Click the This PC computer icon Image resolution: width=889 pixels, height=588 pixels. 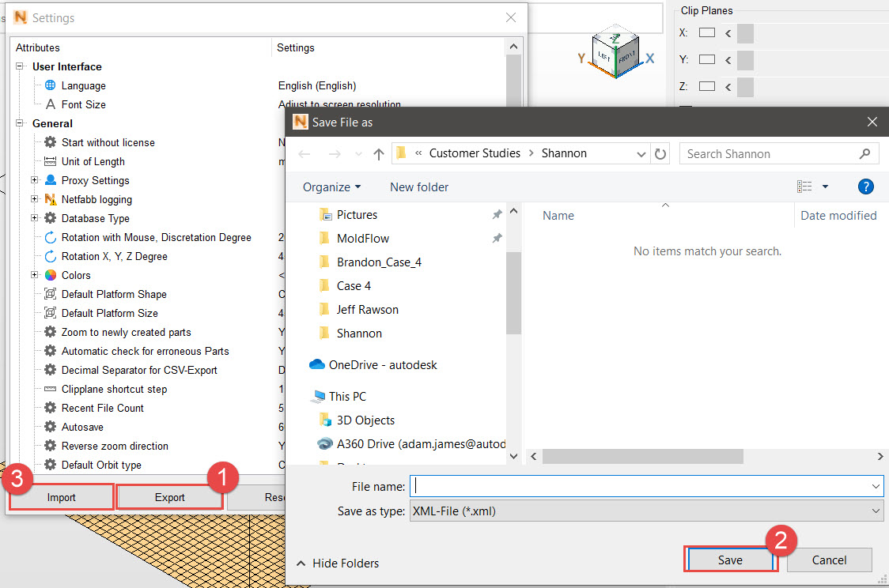tap(319, 396)
